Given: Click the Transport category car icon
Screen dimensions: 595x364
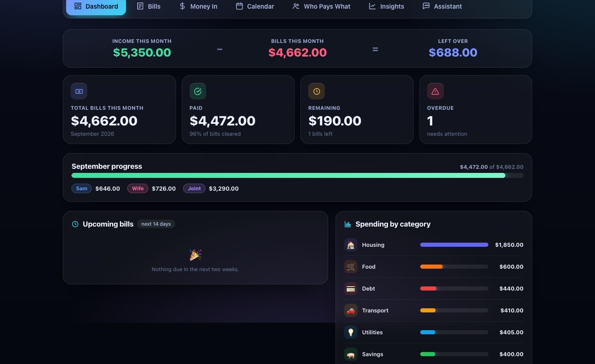Looking at the screenshot, I should pyautogui.click(x=351, y=310).
